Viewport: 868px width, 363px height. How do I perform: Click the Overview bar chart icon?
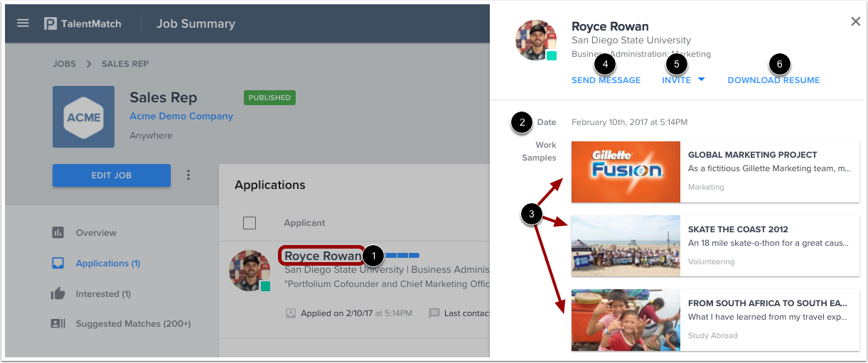(58, 232)
